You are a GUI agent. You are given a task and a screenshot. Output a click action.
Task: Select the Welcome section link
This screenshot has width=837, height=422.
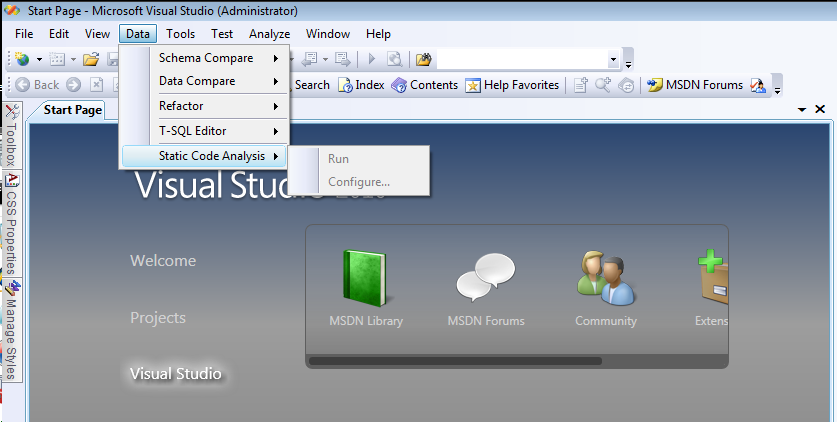coord(163,261)
